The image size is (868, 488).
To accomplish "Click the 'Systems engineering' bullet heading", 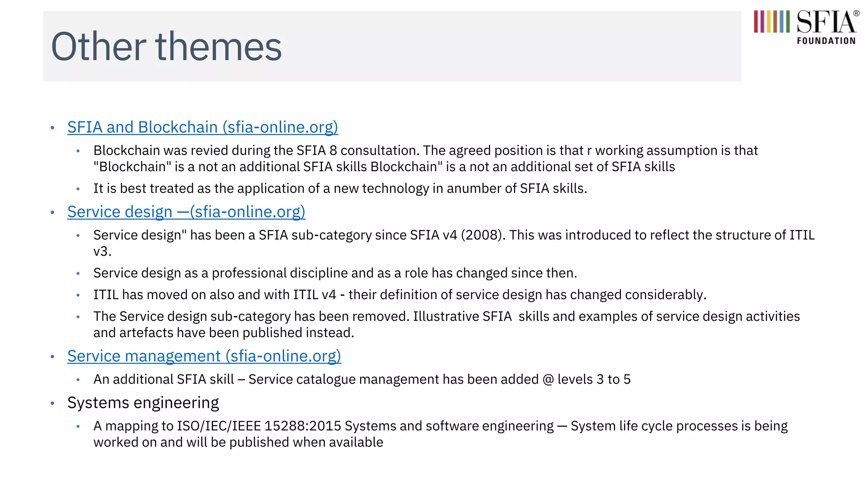I will [143, 403].
